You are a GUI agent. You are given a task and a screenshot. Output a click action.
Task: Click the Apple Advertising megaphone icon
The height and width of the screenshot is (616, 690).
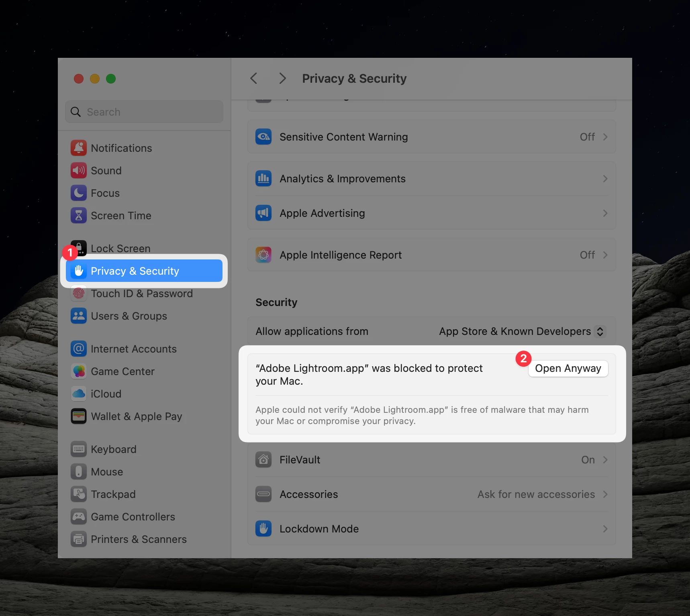pos(263,213)
